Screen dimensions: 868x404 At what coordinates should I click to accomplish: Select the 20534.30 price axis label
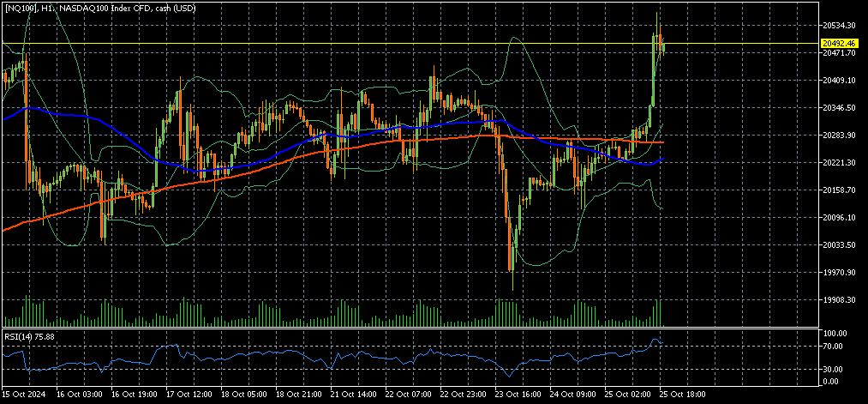(839, 26)
